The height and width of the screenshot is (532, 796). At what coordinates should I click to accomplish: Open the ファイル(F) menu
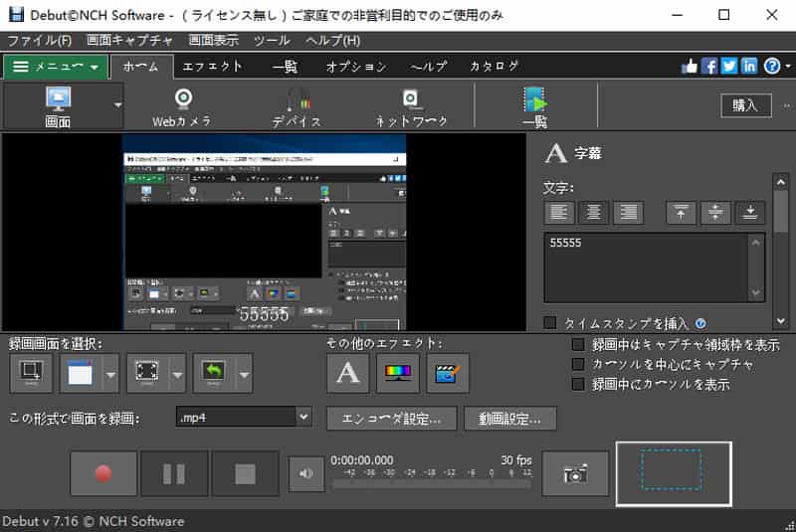tap(40, 40)
